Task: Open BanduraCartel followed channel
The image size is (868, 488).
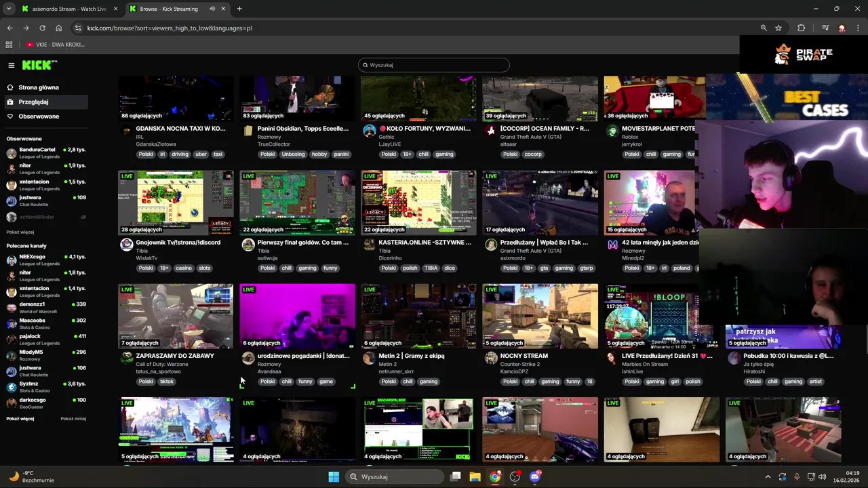Action: click(45, 152)
